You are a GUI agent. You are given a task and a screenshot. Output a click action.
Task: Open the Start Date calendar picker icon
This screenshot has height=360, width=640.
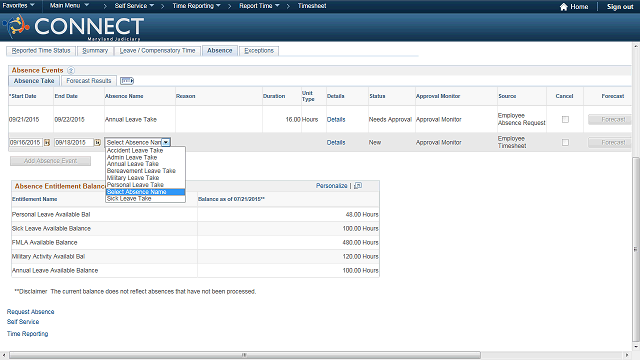(47, 142)
